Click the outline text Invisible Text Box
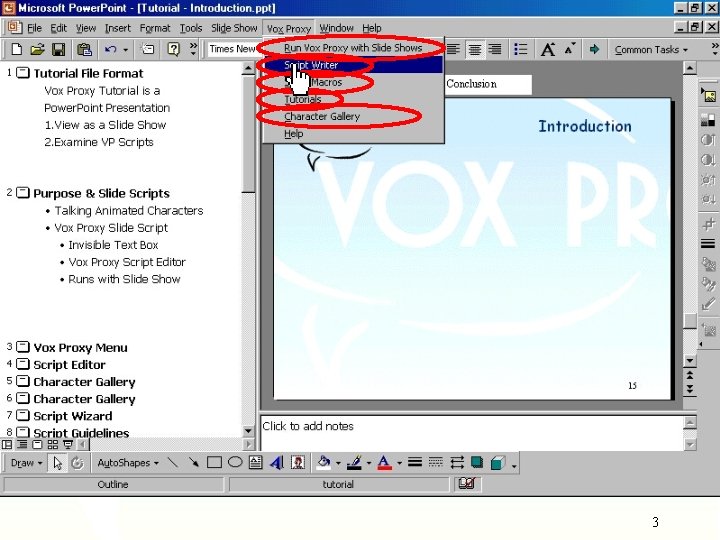Screen dimensions: 720x540 (113, 245)
